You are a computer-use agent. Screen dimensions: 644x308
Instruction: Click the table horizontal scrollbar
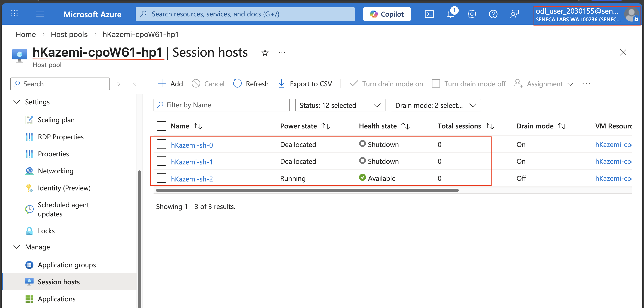tap(307, 190)
